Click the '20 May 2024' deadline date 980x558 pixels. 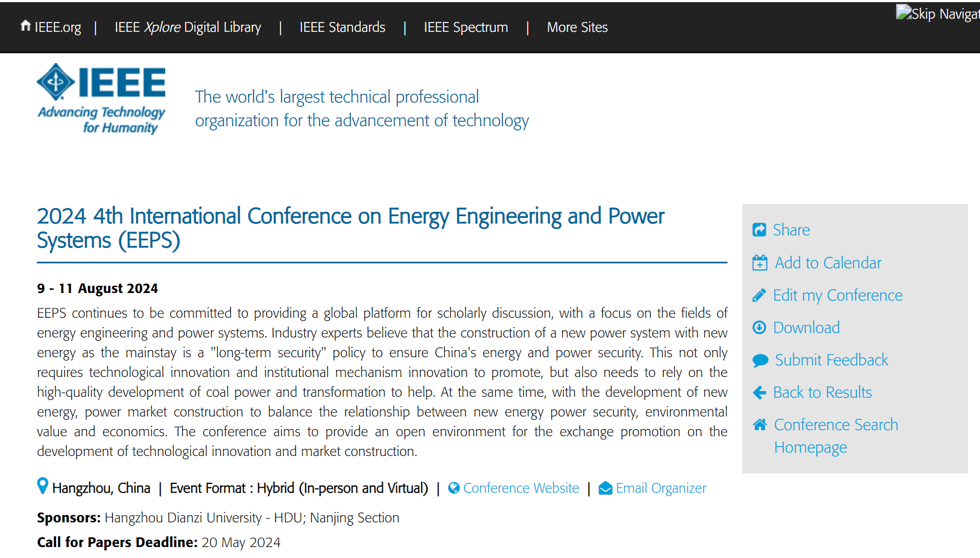pos(241,542)
